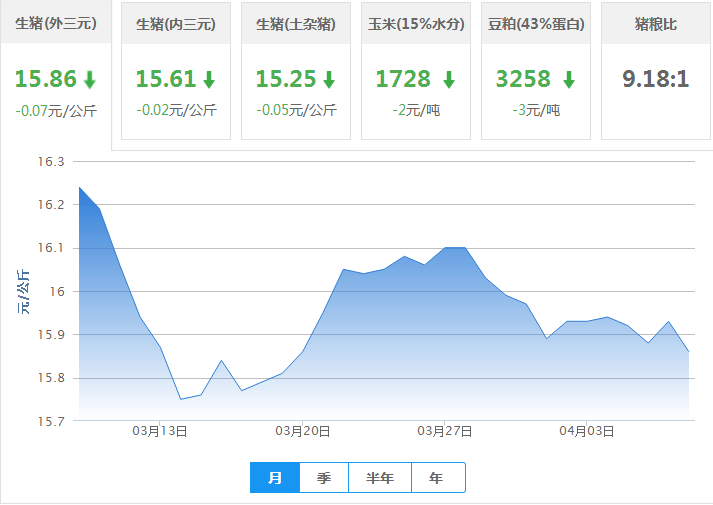Select the 月 time range button
The width and height of the screenshot is (713, 505).
(275, 478)
